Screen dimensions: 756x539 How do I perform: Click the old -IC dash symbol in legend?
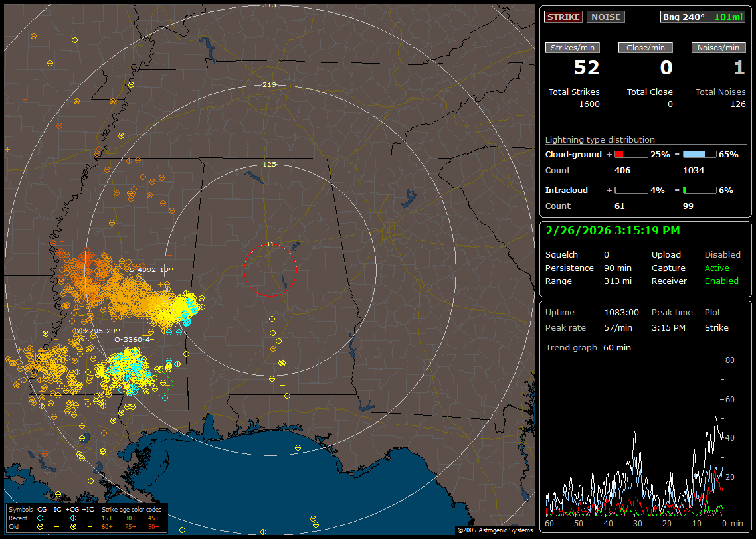coord(57,526)
